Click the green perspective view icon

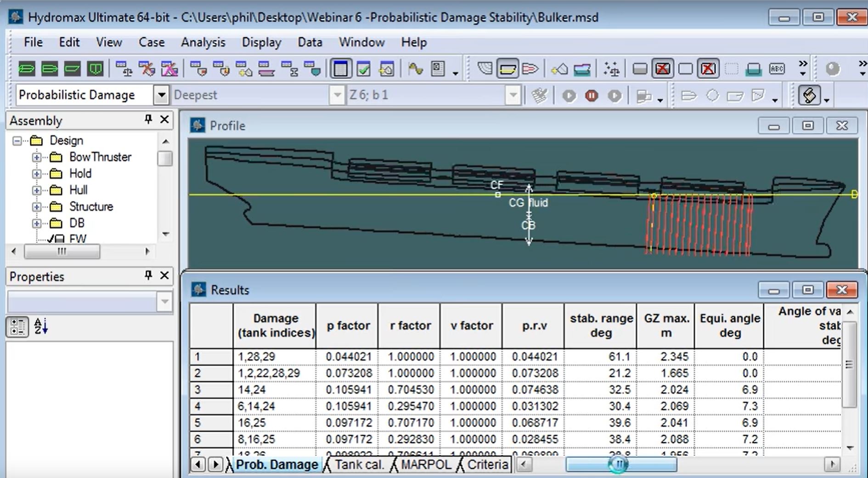tap(26, 69)
